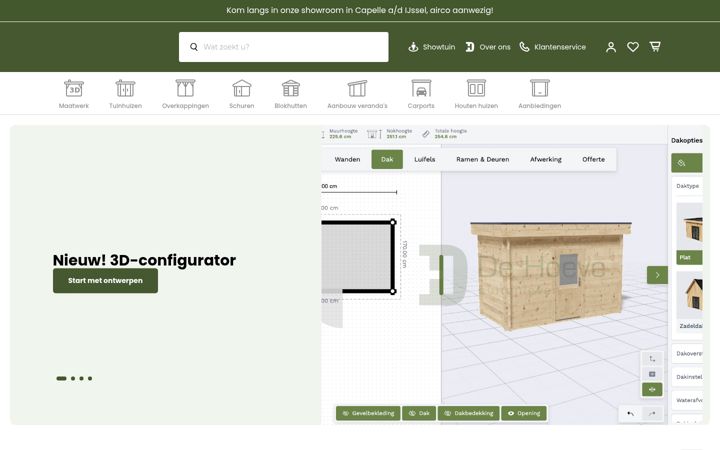720x450 pixels.
Task: Focus the 'Wat zoekt u?' search field
Action: [283, 47]
